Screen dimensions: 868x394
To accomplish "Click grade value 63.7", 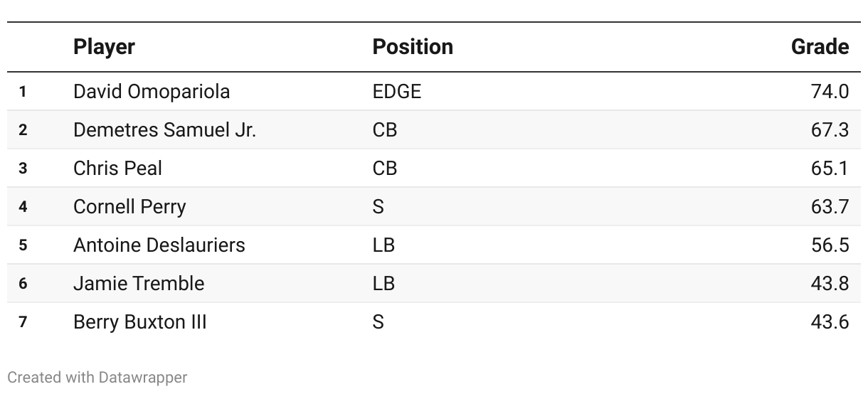I will (830, 207).
